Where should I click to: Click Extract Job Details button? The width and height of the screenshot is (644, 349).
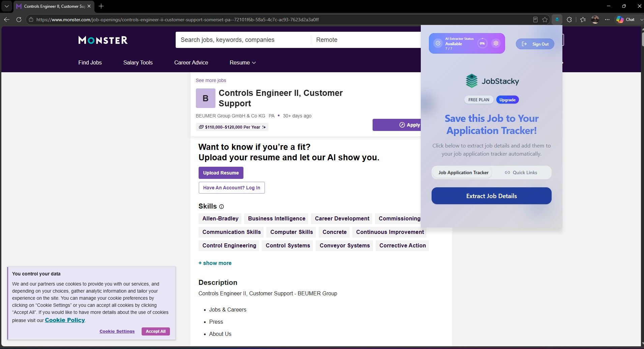click(x=491, y=196)
